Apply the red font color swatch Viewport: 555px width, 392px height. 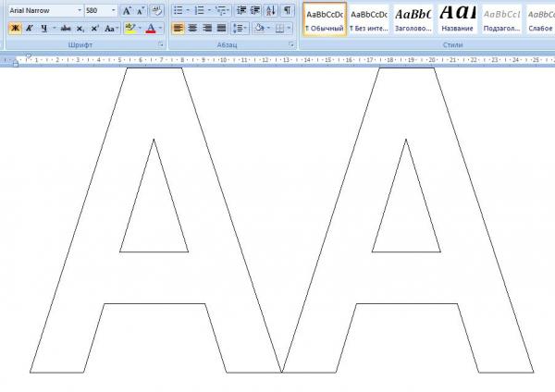[149, 29]
